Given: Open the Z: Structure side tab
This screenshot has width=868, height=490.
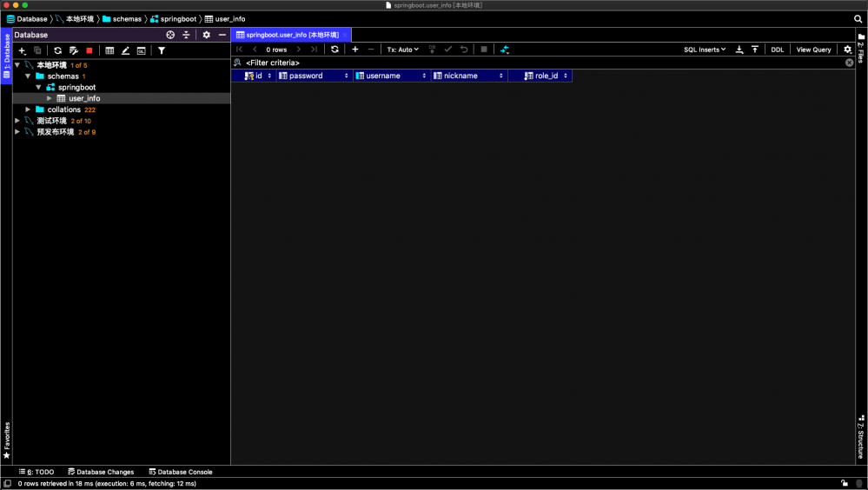Looking at the screenshot, I should coord(861,437).
